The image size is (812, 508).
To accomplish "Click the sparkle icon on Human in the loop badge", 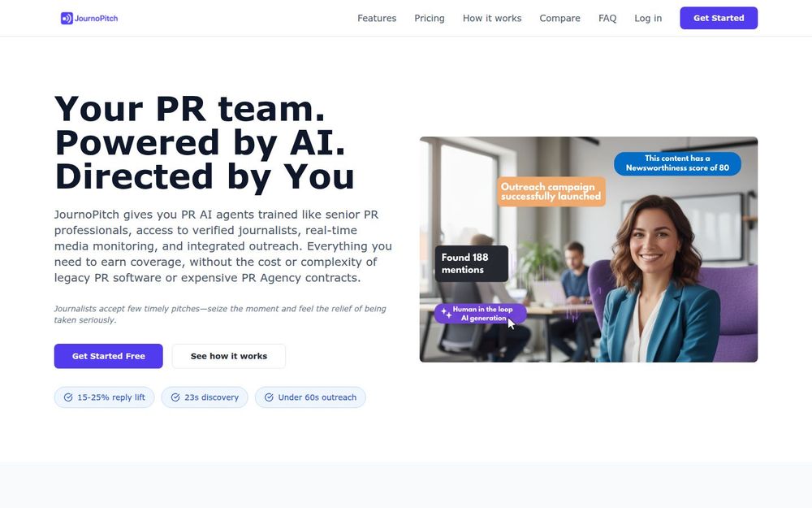I will [446, 313].
